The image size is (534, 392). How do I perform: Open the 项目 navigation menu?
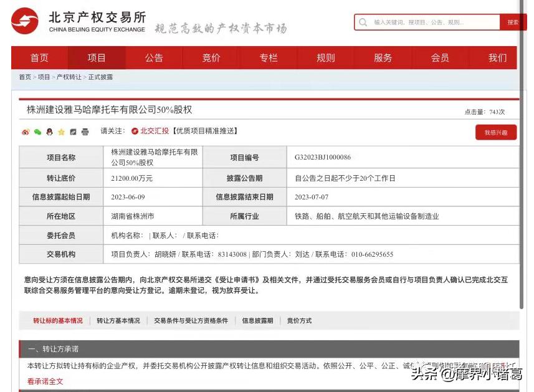coord(96,57)
